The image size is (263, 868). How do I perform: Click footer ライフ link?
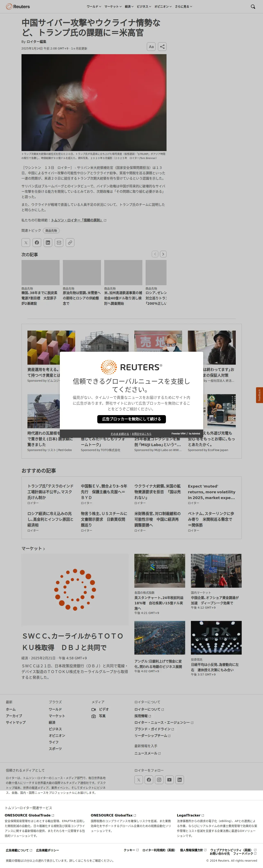53,742
